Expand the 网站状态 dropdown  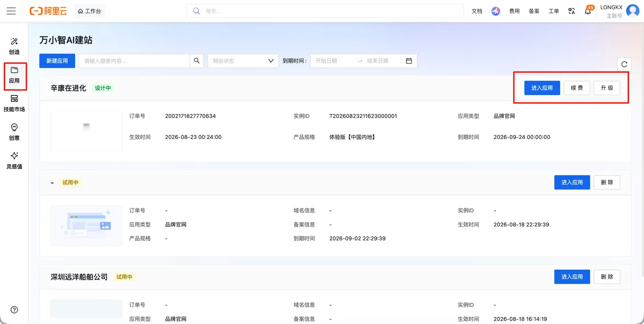pos(243,61)
